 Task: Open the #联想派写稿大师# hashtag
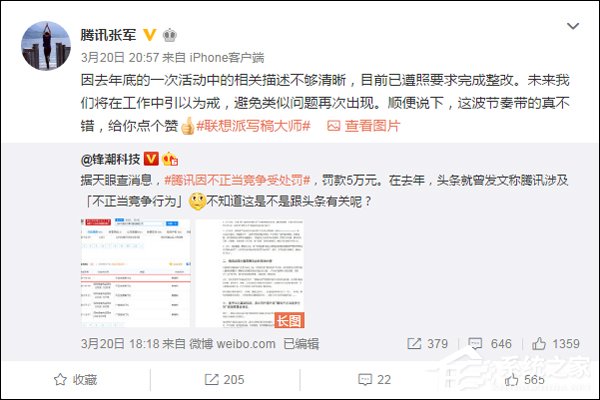[x=253, y=126]
